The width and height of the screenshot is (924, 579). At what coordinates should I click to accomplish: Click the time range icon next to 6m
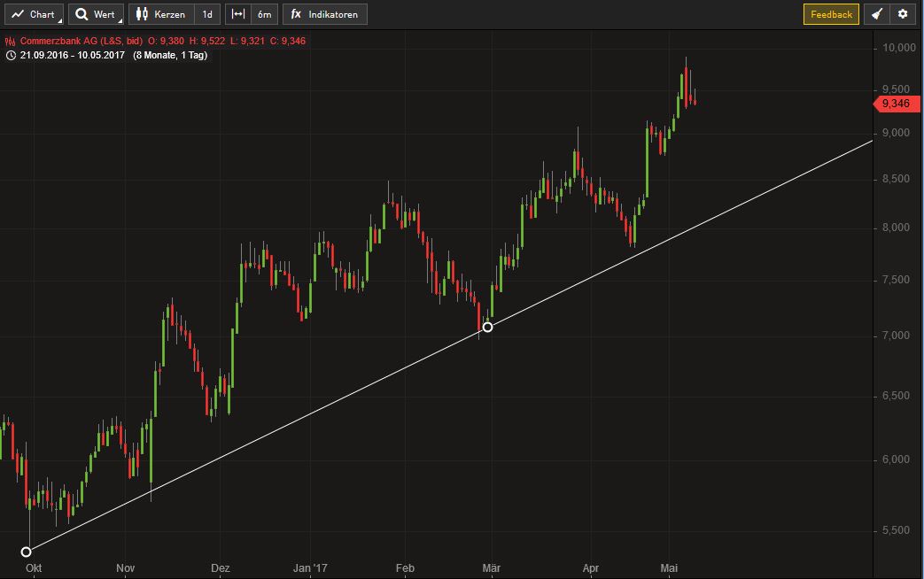(237, 14)
